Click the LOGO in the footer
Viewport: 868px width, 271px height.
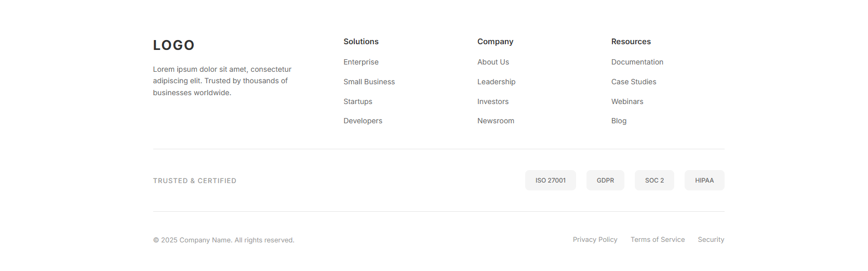click(173, 45)
